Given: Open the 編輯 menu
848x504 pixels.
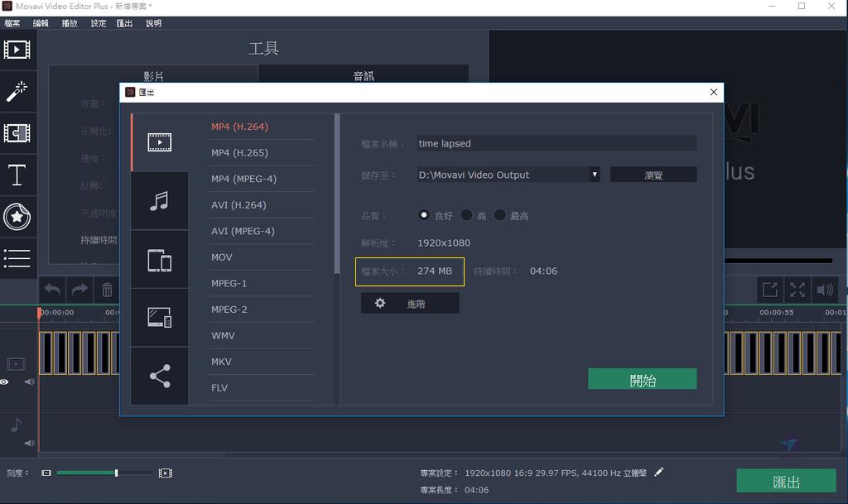Looking at the screenshot, I should 41,23.
